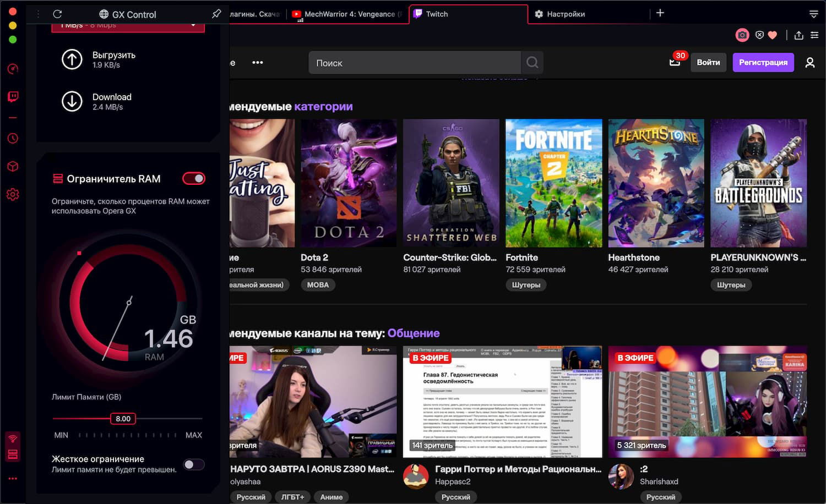The height and width of the screenshot is (504, 826).
Task: Click the Русский tag under Happasc2
Action: (456, 497)
